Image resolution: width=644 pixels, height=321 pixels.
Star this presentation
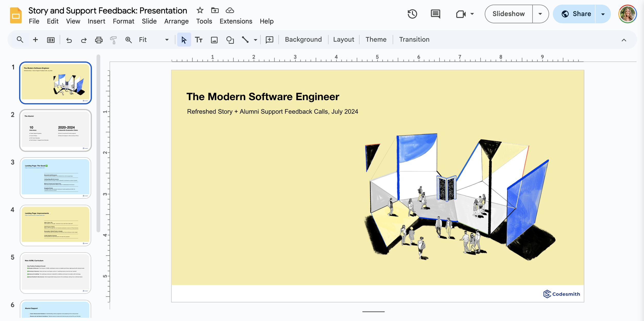(200, 10)
